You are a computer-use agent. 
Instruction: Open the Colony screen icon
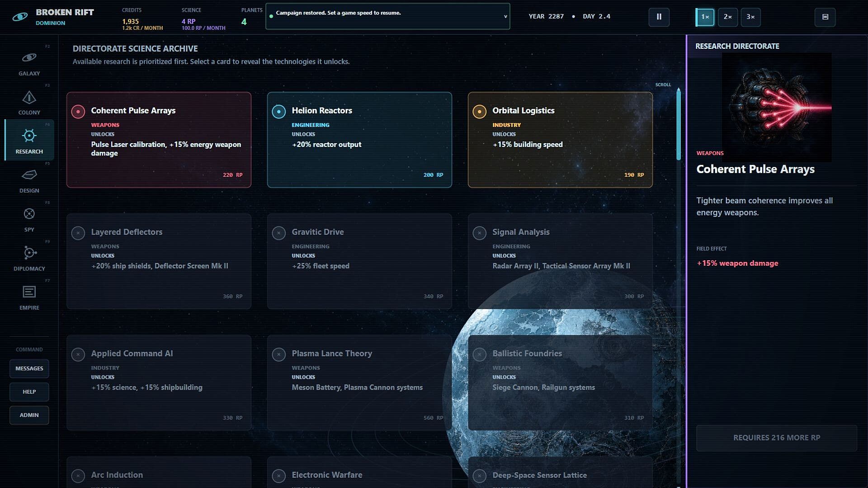click(29, 97)
